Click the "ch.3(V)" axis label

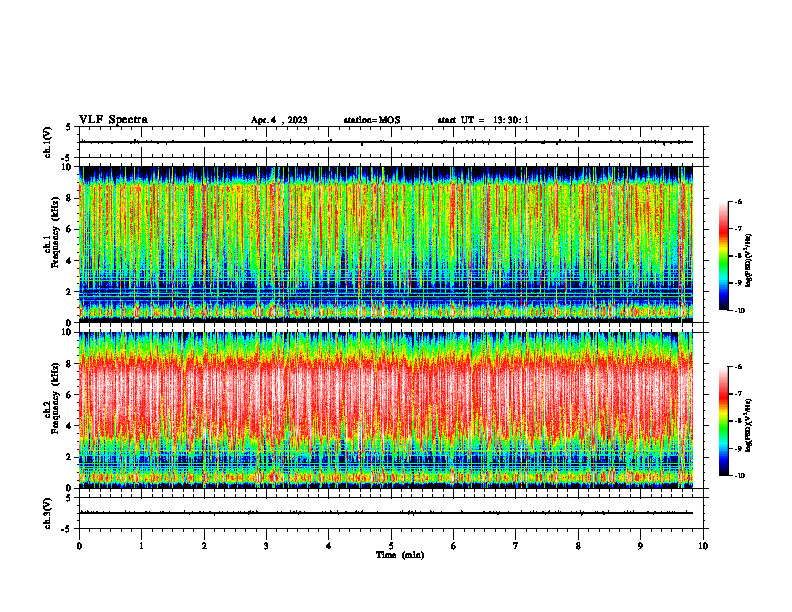click(48, 513)
